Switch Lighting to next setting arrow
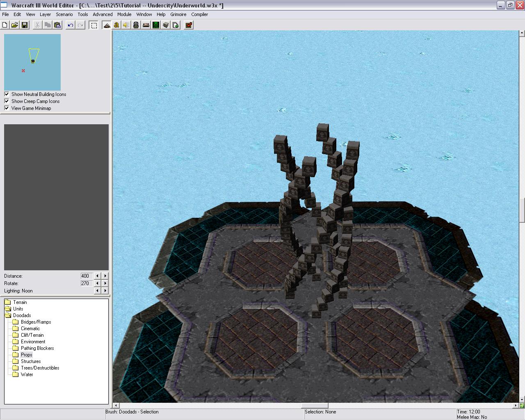525x420 pixels. click(105, 290)
